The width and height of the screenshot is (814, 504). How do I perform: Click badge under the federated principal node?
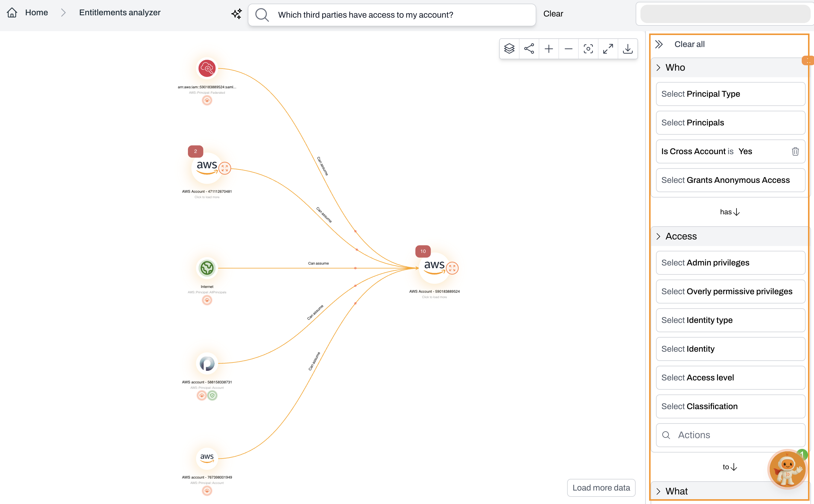(x=207, y=100)
